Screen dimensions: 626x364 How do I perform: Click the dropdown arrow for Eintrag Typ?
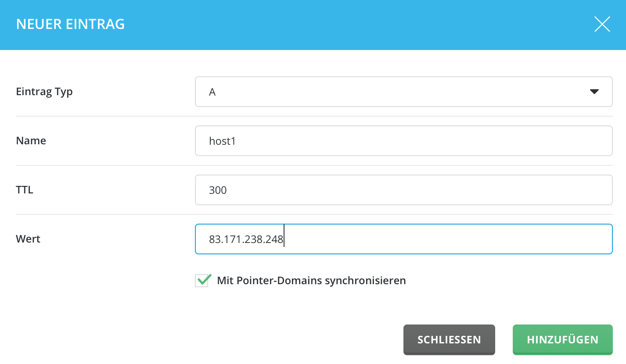pos(594,92)
